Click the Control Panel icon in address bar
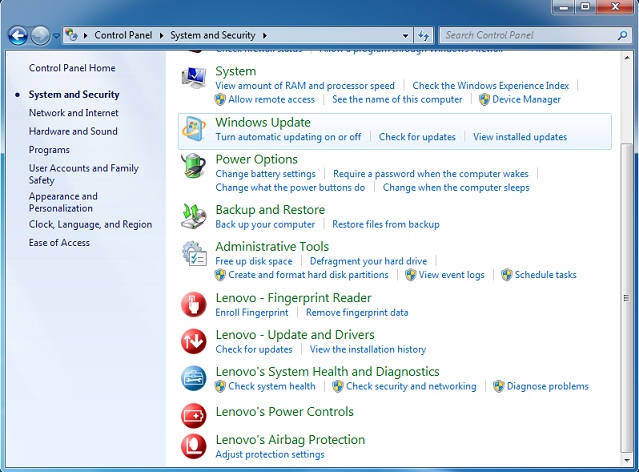639x472 pixels. pos(72,35)
